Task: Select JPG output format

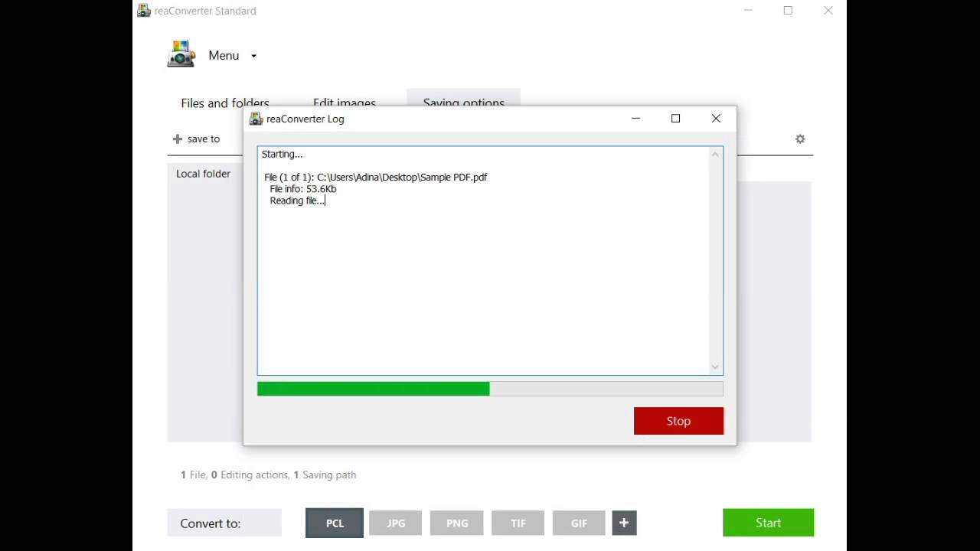Action: (x=396, y=523)
